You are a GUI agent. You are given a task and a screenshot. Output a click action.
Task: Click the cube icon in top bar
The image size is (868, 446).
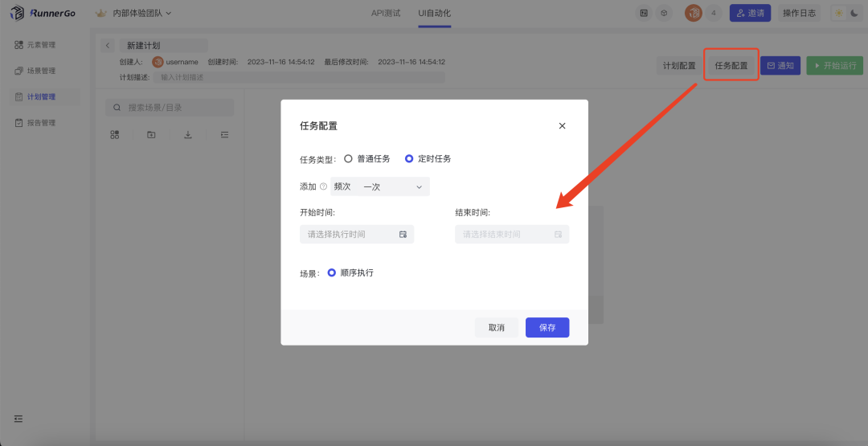[x=663, y=13]
